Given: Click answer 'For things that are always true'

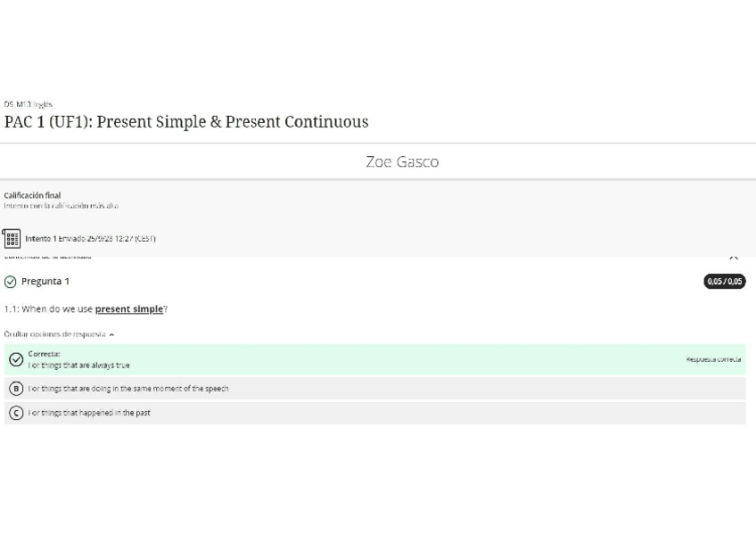Looking at the screenshot, I should 79,366.
